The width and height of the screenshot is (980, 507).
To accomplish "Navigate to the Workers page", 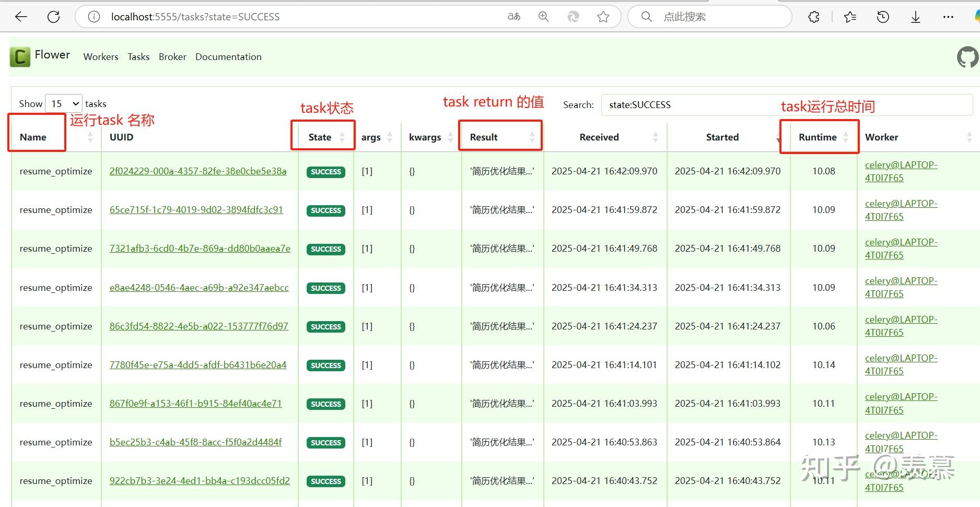I will tap(100, 57).
